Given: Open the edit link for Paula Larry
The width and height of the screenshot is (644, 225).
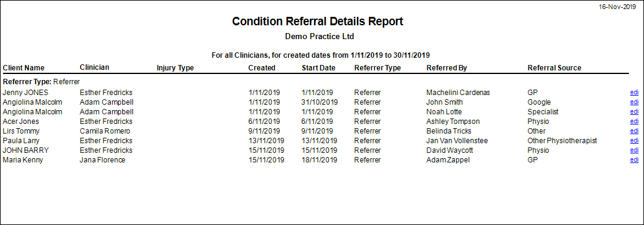Looking at the screenshot, I should coord(634,141).
